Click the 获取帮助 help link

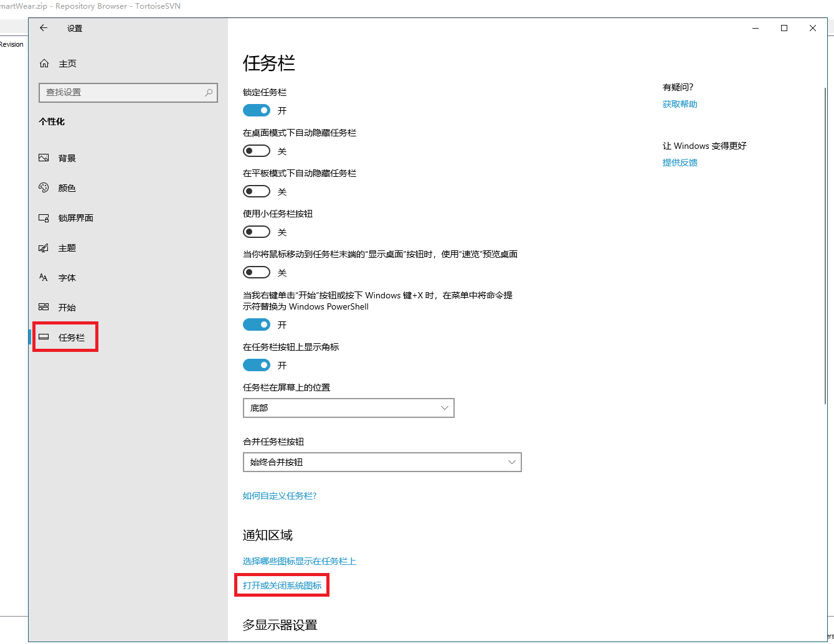(680, 104)
